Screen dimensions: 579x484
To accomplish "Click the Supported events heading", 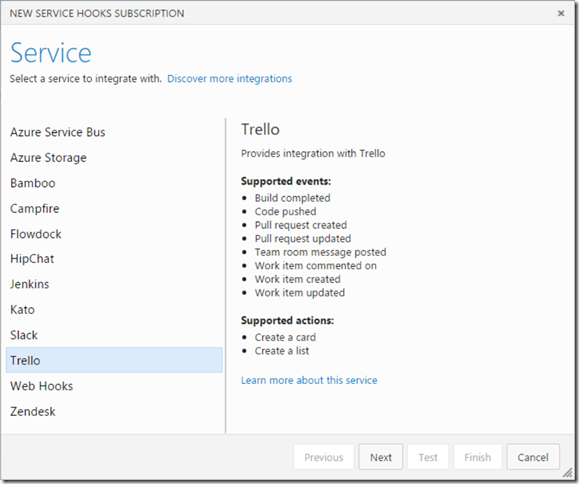I will pyautogui.click(x=286, y=181).
